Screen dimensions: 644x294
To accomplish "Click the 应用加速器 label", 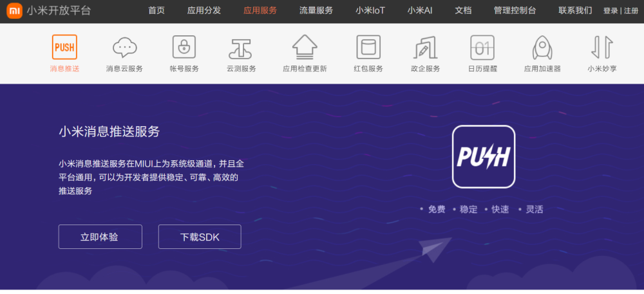I will (542, 69).
